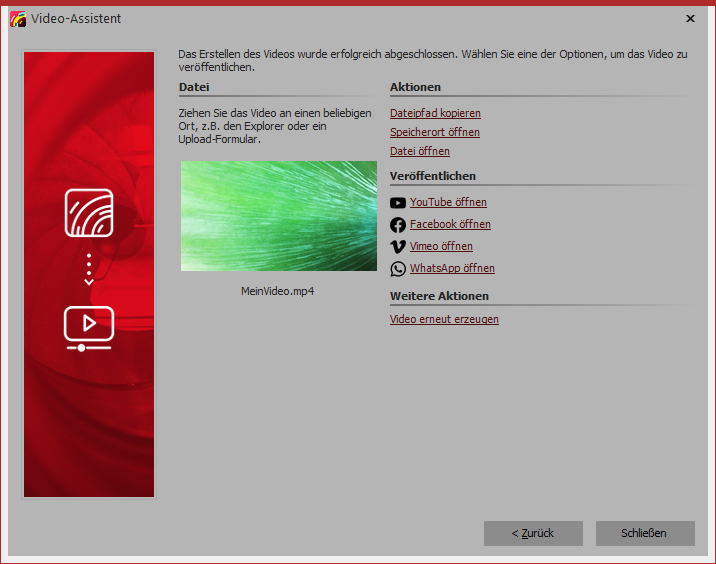Go back with the Zurück button

(x=533, y=533)
